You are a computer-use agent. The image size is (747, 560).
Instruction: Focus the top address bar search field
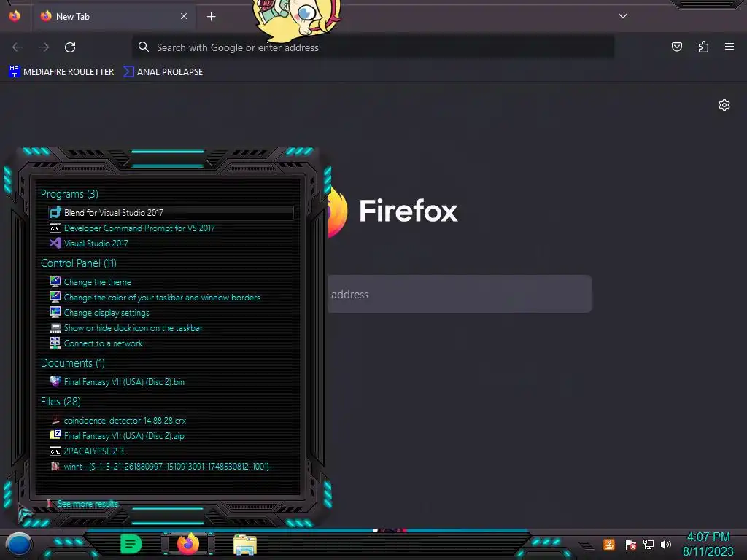point(373,47)
